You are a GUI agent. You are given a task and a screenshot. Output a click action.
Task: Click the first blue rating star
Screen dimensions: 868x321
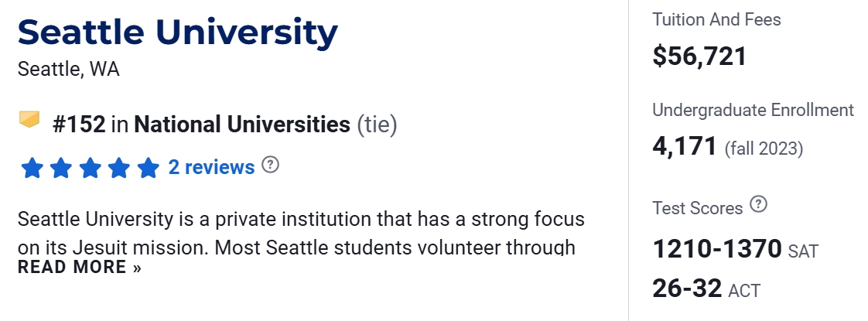(32, 167)
